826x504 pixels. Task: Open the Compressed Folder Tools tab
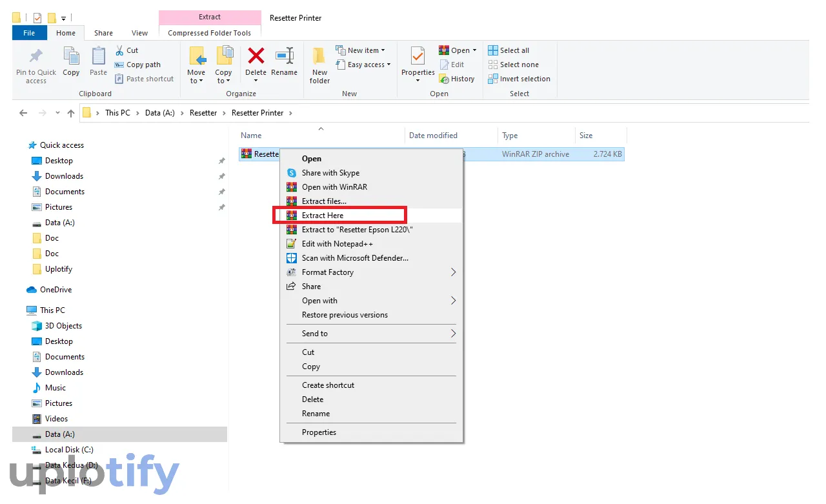(x=210, y=33)
